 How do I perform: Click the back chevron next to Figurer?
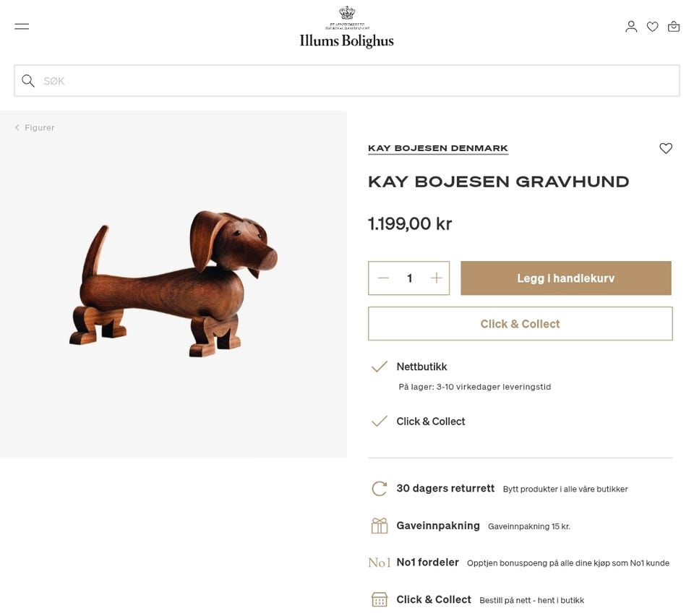click(17, 127)
